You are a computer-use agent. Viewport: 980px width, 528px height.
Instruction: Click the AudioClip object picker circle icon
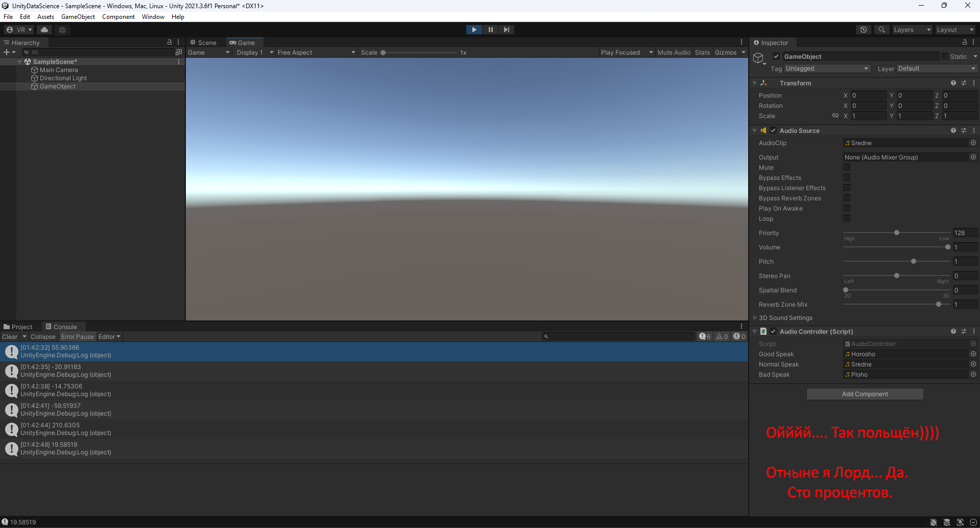pyautogui.click(x=973, y=143)
